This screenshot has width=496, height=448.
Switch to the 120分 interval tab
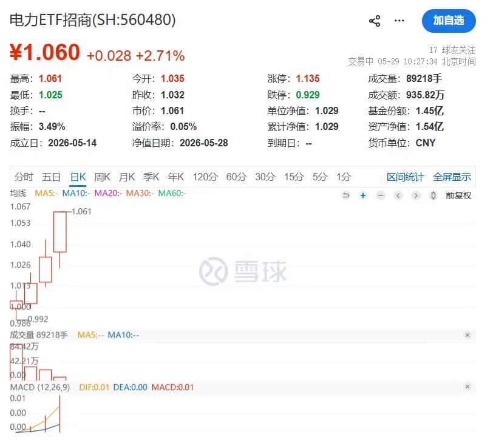coord(205,177)
